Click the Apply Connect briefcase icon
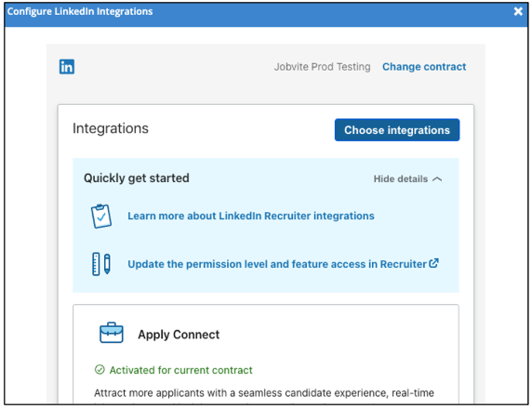The height and width of the screenshot is (409, 532). pos(112,333)
